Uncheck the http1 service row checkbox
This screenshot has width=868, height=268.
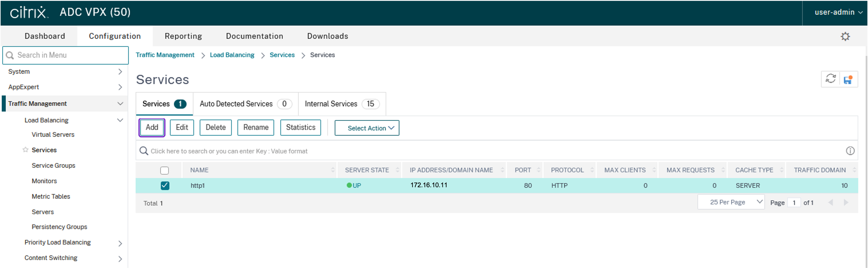pos(165,185)
